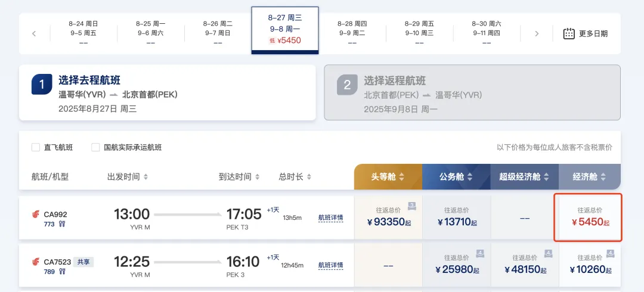Sort by 公务舱 business class price
The image size is (644, 292).
[456, 177]
